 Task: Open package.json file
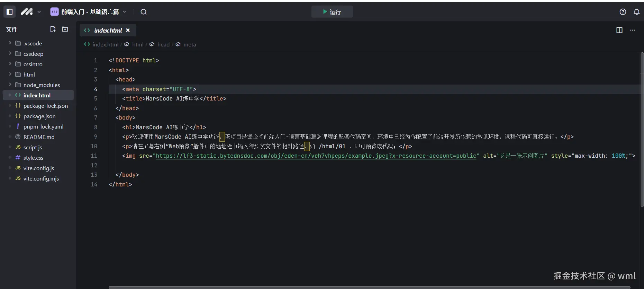click(x=38, y=116)
